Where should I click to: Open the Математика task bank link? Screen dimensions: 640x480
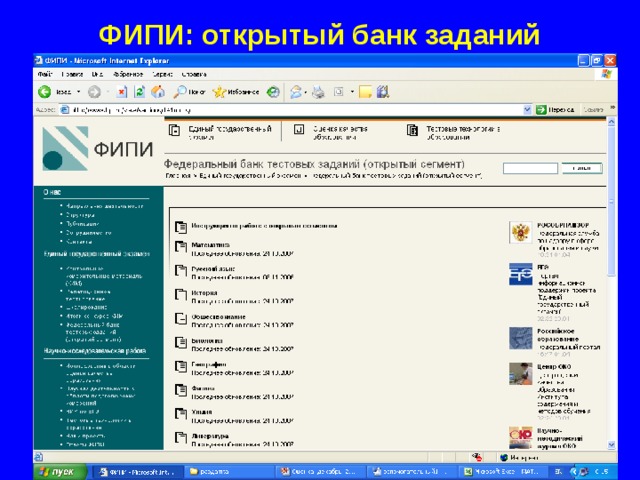(x=211, y=245)
